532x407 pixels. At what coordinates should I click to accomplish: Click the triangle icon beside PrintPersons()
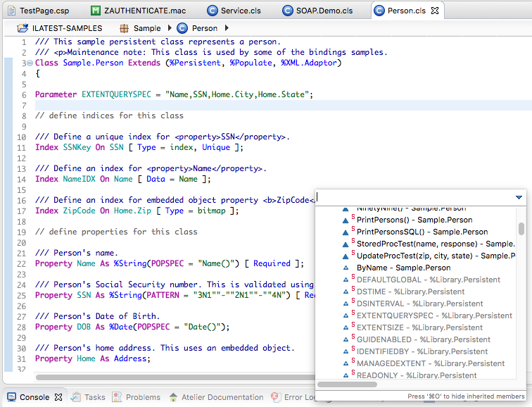pyautogui.click(x=346, y=220)
